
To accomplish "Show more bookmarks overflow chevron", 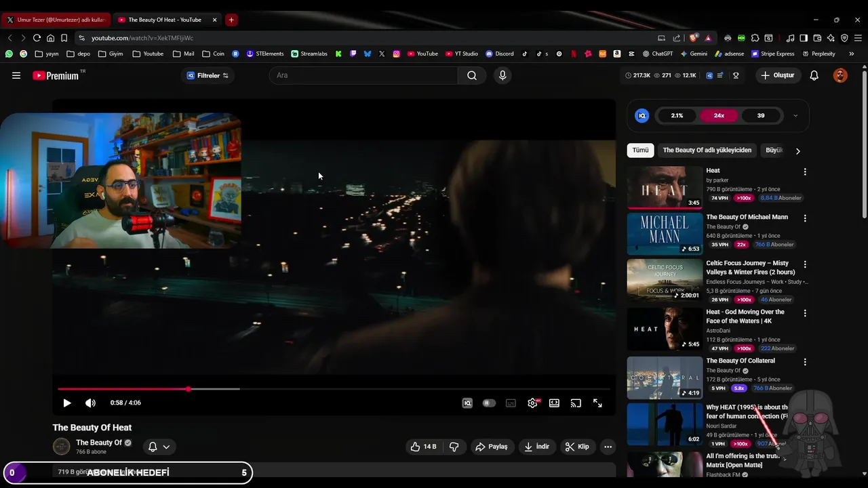I will (x=852, y=54).
